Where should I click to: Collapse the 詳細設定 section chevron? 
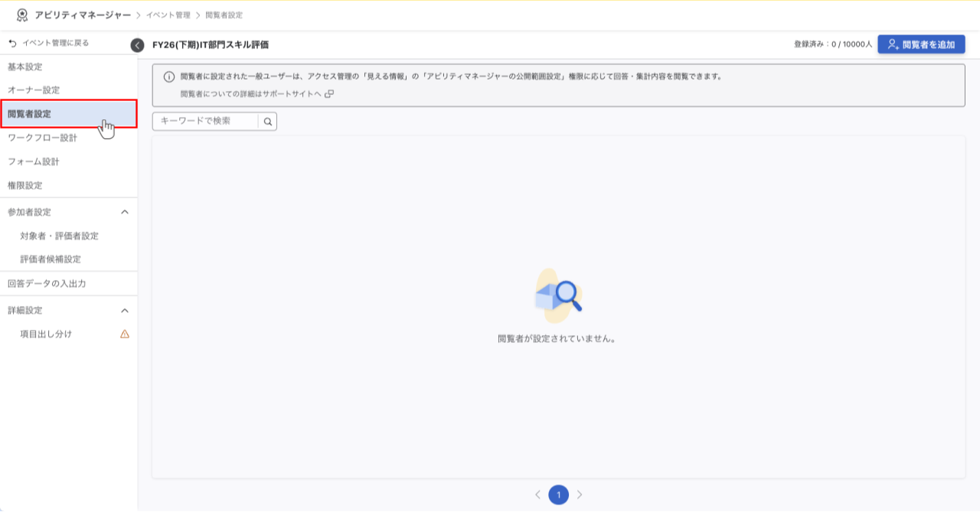(x=125, y=310)
